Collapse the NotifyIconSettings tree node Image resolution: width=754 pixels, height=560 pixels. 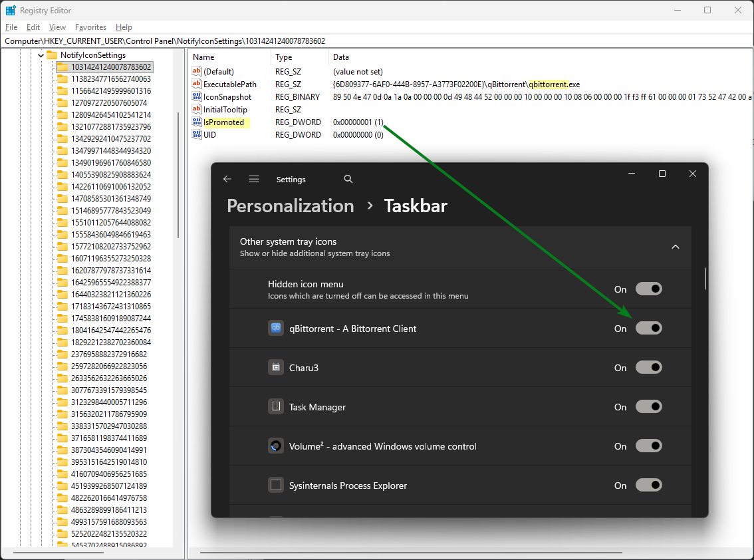(41, 55)
